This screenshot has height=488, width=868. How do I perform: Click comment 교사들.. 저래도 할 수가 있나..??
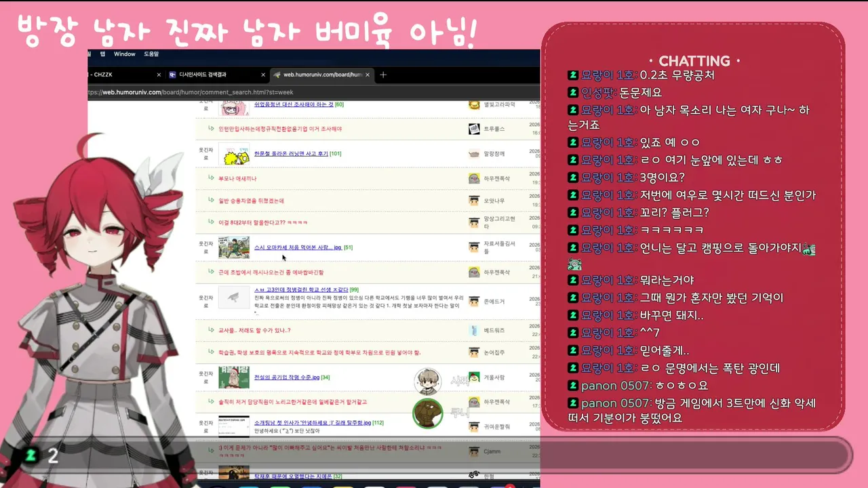point(254,330)
